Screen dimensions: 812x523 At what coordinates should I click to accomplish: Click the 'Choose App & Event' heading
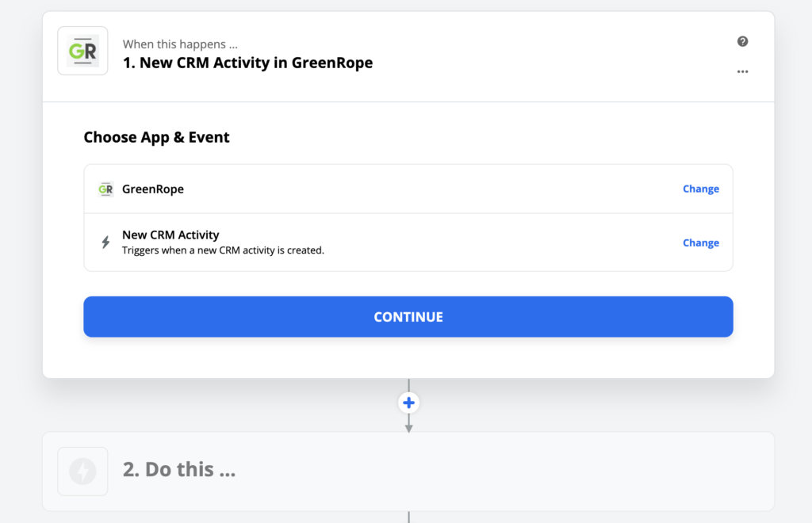click(x=156, y=137)
